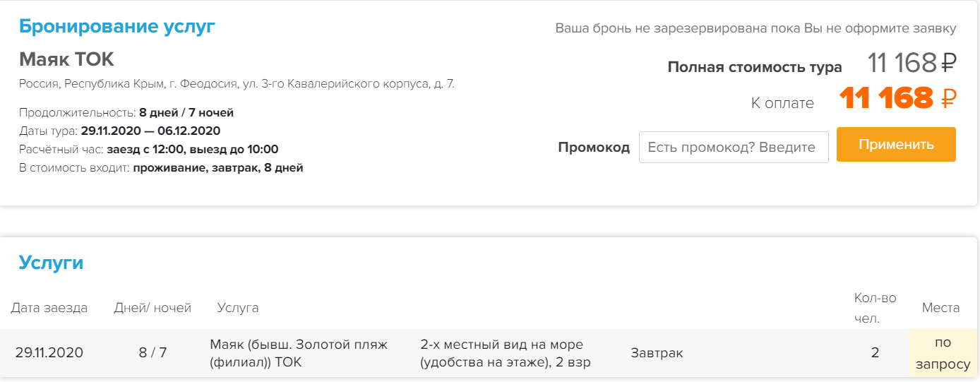
Task: Click the К оплате amount 11 168 ₽
Action: coord(898,98)
